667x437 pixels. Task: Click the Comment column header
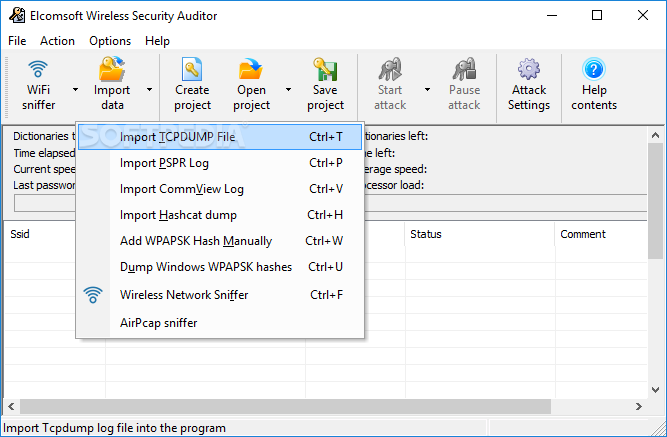coord(583,234)
